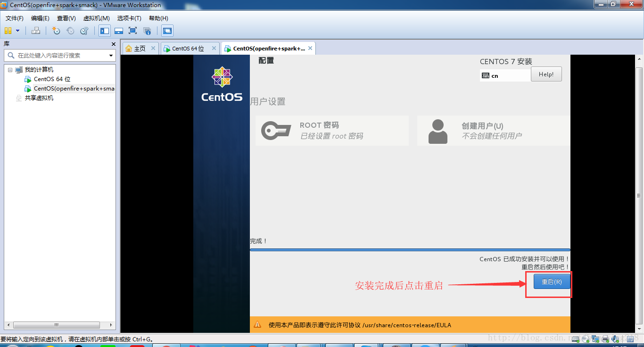Click the printer device status icon
Image resolution: width=644 pixels, height=347 pixels.
coord(605,339)
